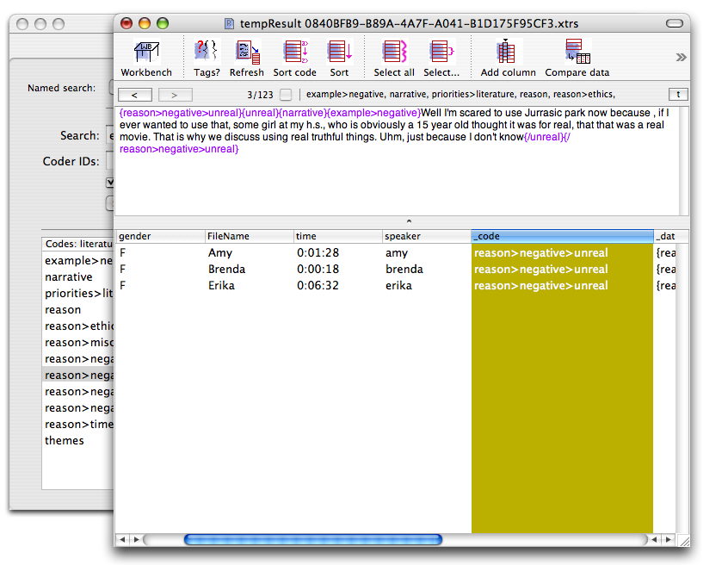Sort by the time column header

tap(338, 236)
